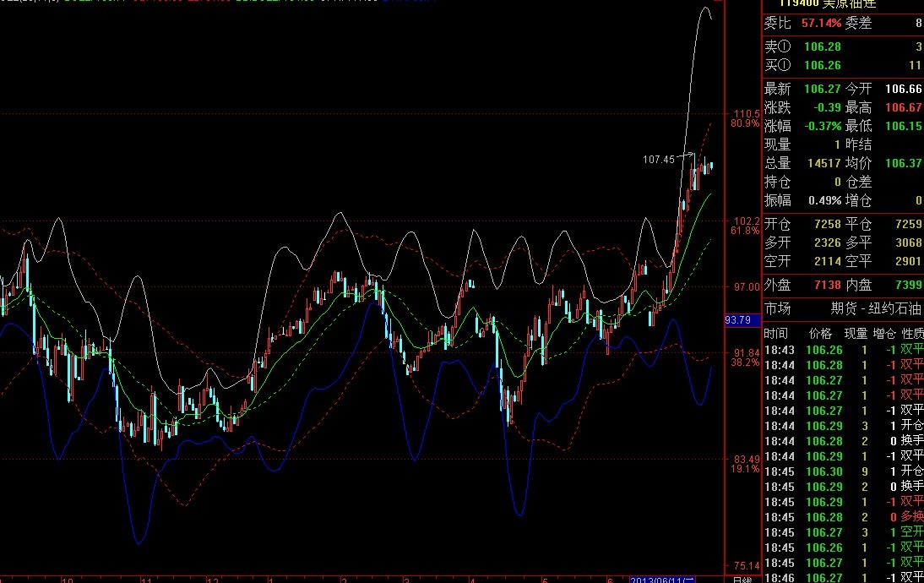Click the 38.2% retracement level label
This screenshot has height=583, width=924.
click(746, 362)
